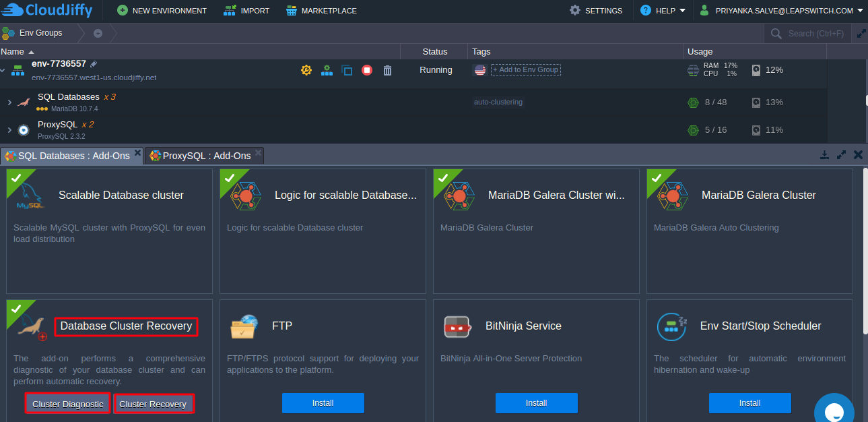Close the Add-Ons panel
This screenshot has height=422, width=868.
click(x=859, y=155)
